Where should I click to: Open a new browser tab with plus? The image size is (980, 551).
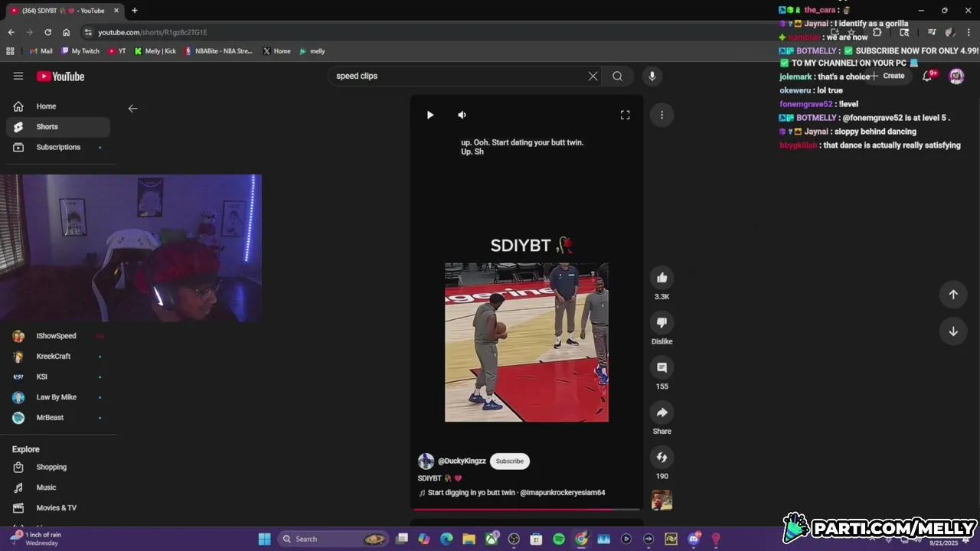click(135, 11)
